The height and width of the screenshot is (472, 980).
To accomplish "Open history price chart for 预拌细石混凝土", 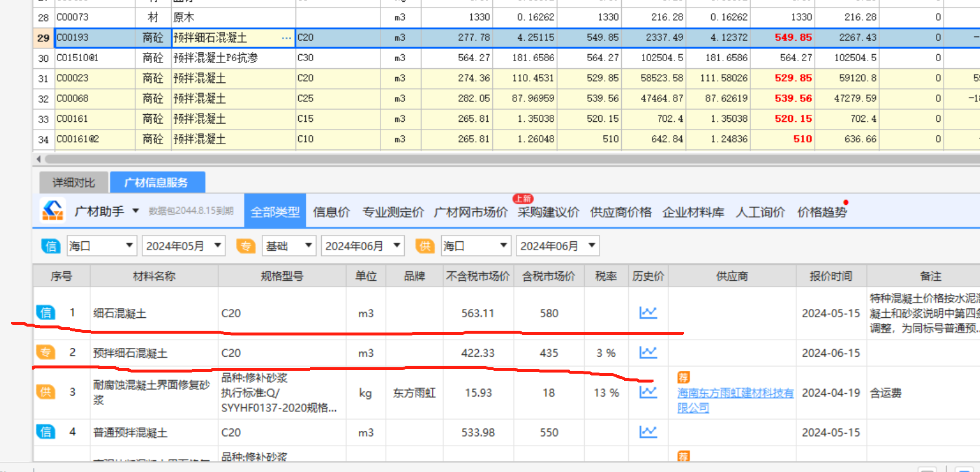I will tap(648, 352).
